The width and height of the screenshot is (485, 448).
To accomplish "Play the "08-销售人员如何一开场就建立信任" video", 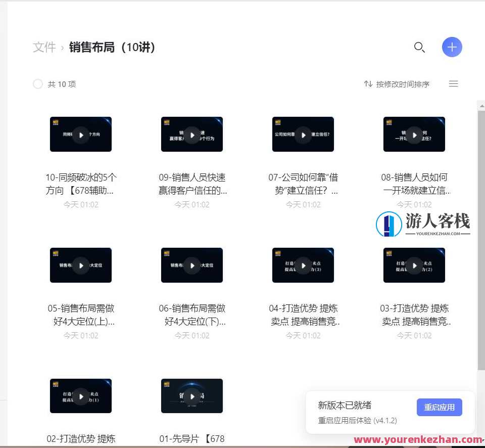I will click(414, 134).
